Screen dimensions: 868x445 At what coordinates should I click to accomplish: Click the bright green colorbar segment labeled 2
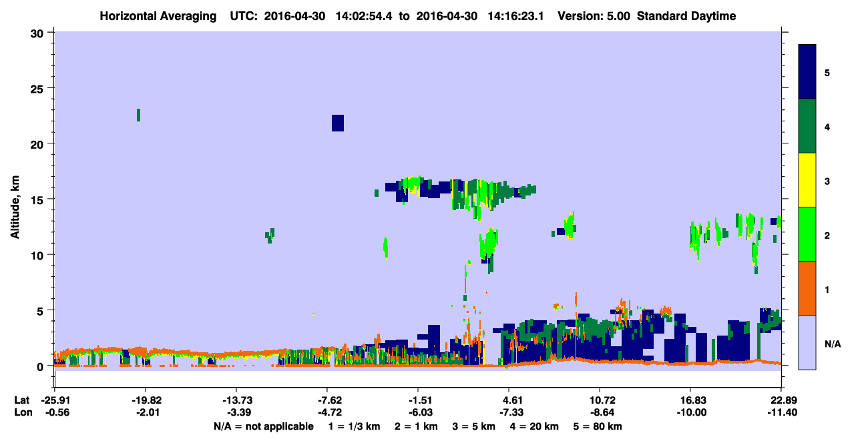point(807,234)
